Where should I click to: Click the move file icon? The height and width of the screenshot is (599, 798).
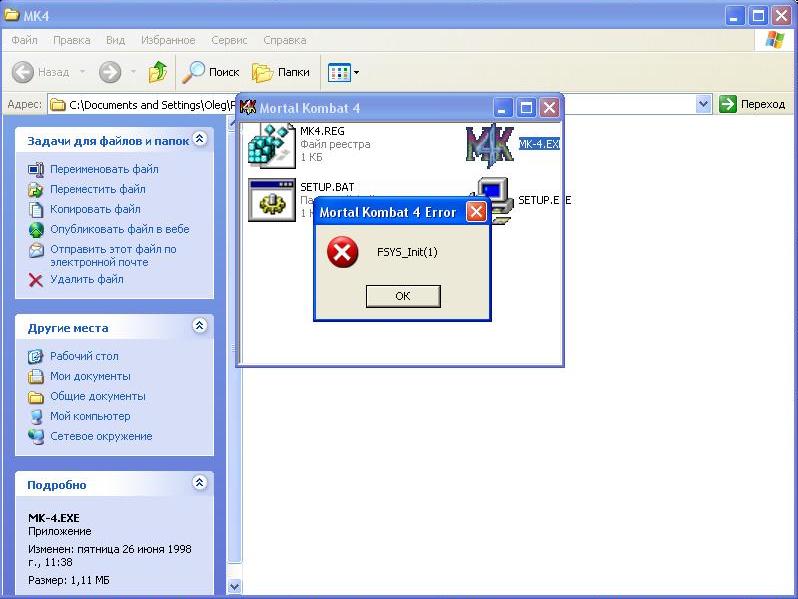(36, 189)
